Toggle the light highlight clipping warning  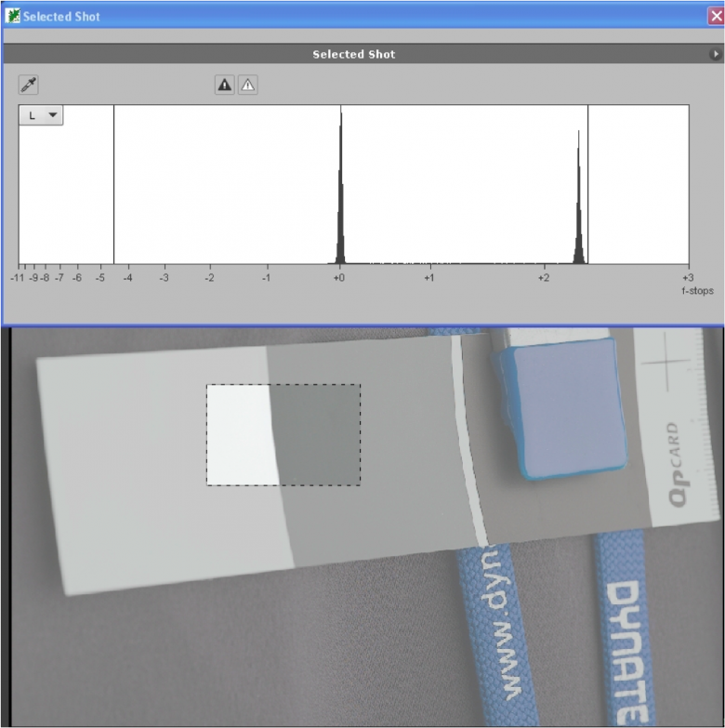tap(248, 85)
